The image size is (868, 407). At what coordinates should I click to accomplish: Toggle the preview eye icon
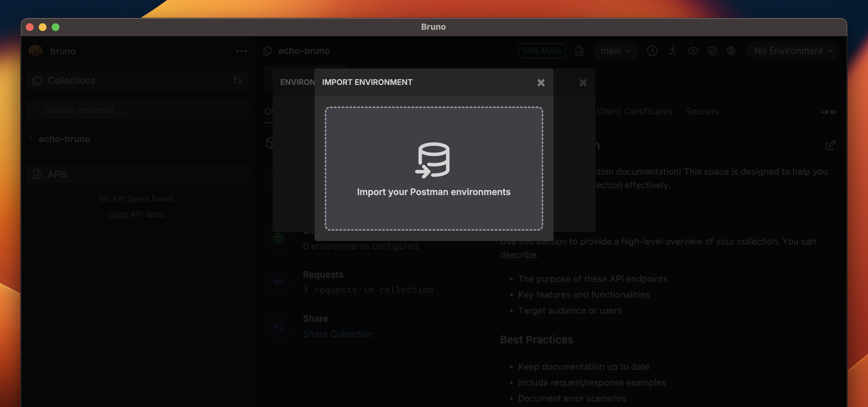point(693,50)
